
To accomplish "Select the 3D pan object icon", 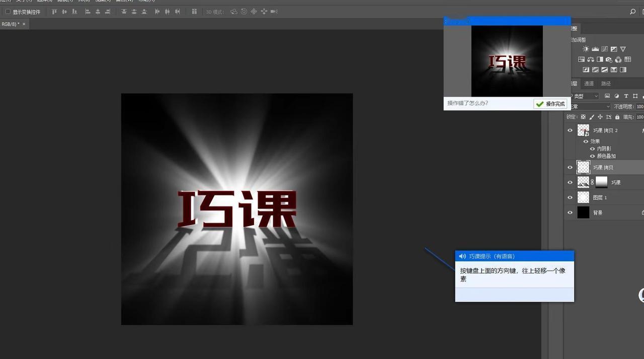I will [254, 12].
